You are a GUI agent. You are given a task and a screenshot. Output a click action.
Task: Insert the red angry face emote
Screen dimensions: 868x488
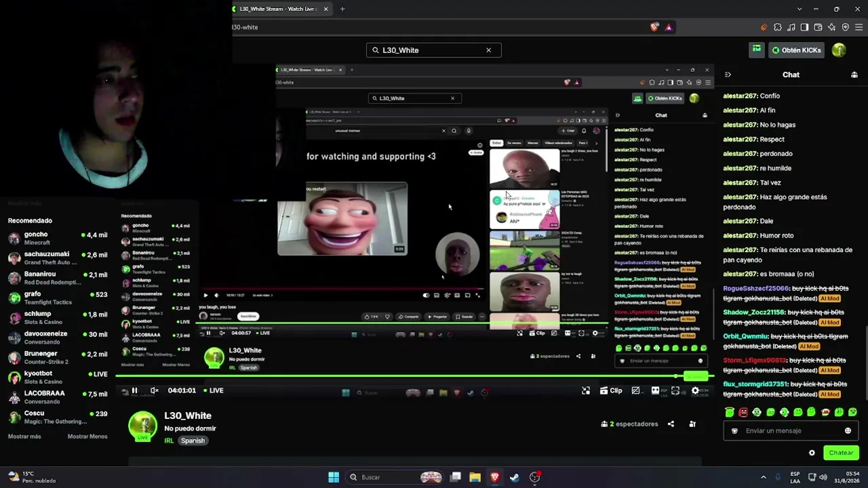coord(743,412)
